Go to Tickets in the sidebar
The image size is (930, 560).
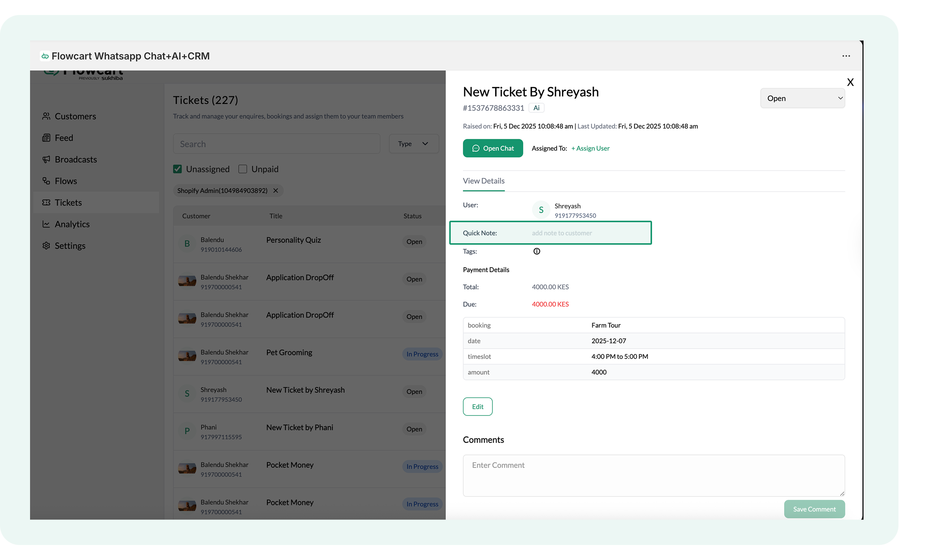click(68, 203)
